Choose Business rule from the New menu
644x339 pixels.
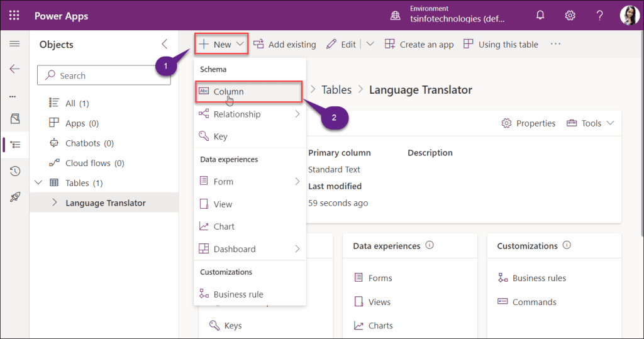(x=250, y=294)
